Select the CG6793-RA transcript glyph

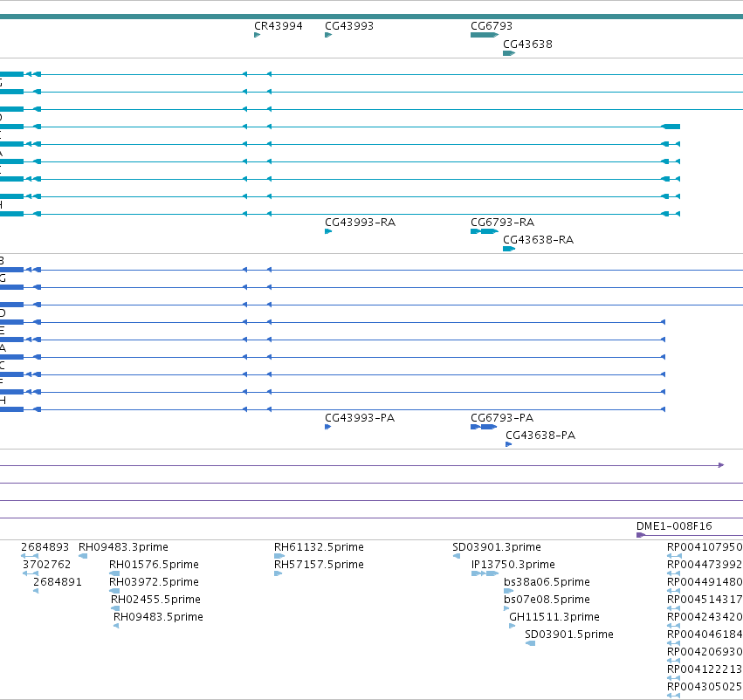485,231
